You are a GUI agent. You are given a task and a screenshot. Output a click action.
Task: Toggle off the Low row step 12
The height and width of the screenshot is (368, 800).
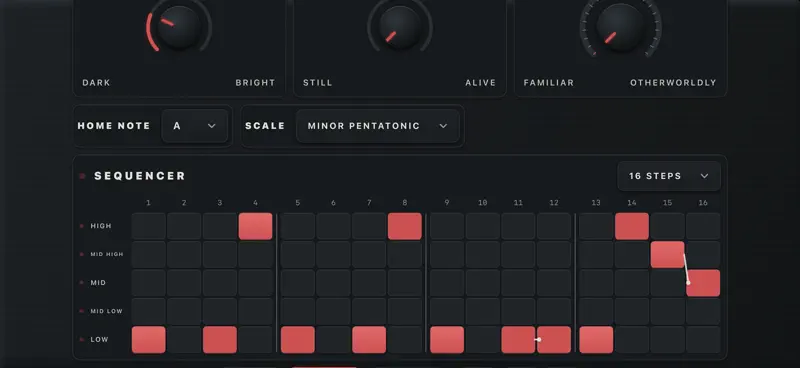554,340
